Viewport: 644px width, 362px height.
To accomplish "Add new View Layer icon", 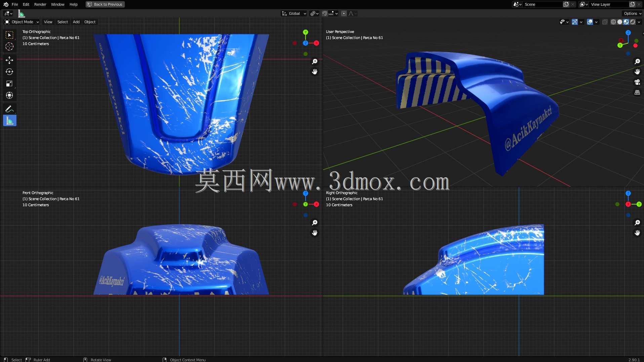I will click(632, 4).
